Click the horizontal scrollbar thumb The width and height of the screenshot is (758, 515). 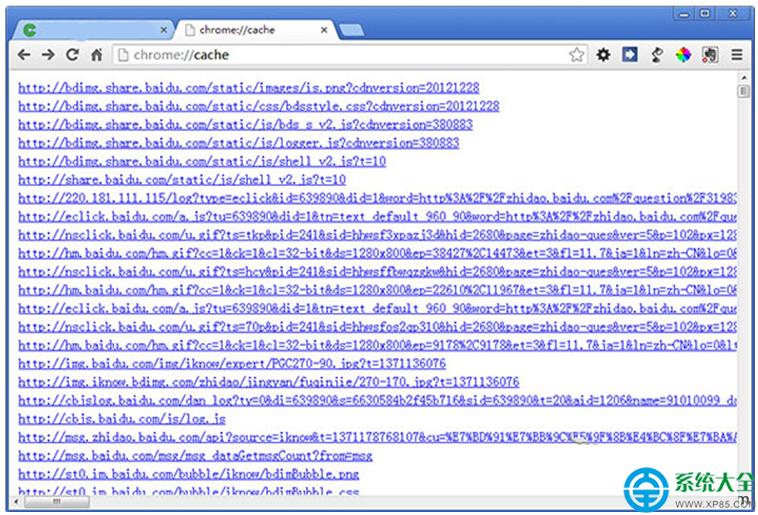click(x=57, y=502)
